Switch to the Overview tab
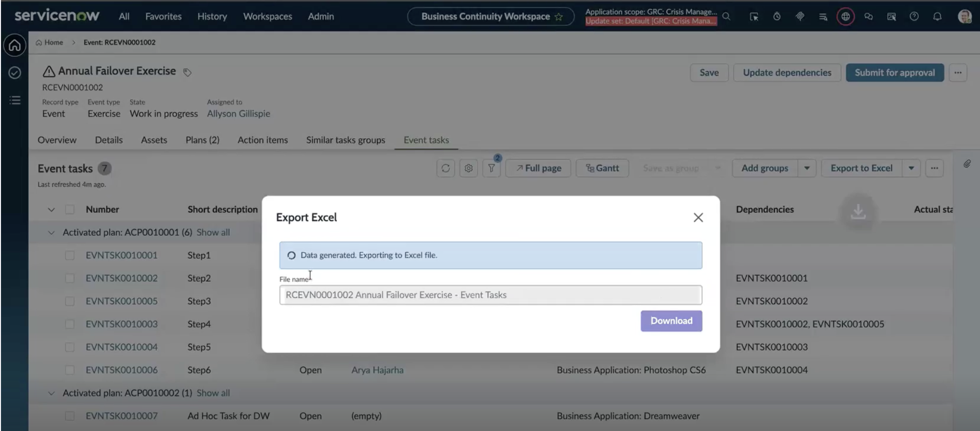This screenshot has width=980, height=431. point(57,140)
